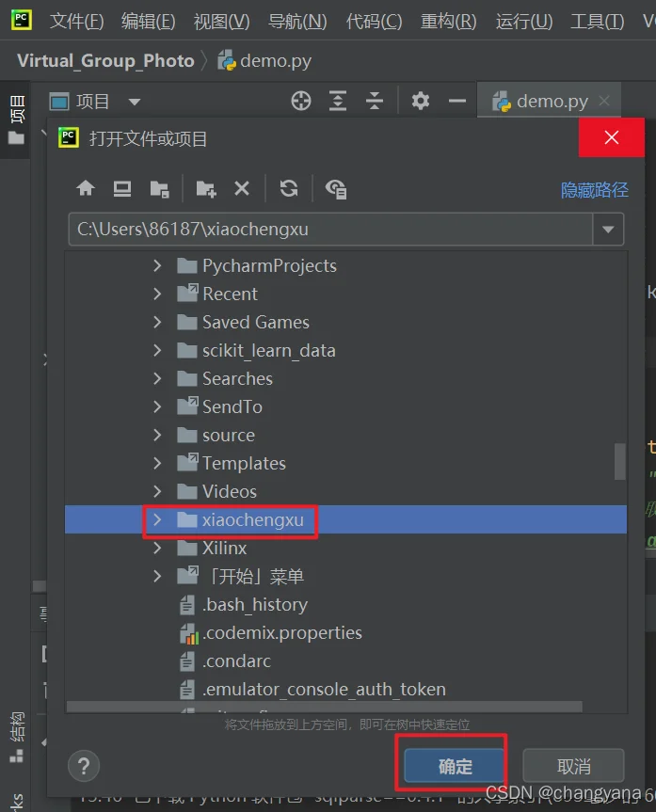
Task: Select .condarc file
Action: (236, 661)
